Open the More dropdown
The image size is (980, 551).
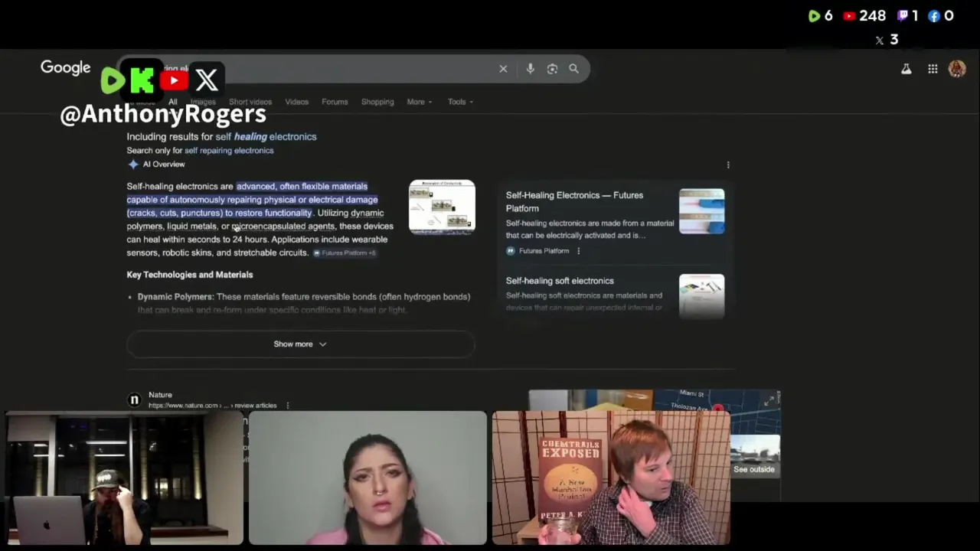coord(420,102)
